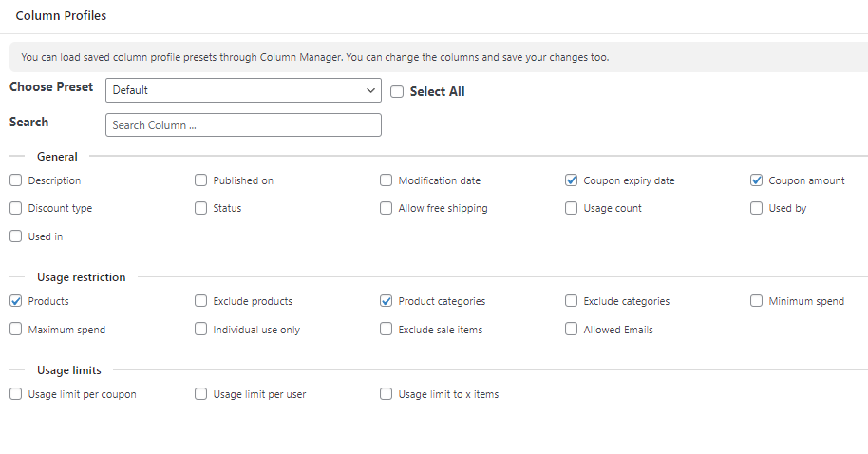Check Exclude products option
The image size is (868, 454).
pos(200,301)
